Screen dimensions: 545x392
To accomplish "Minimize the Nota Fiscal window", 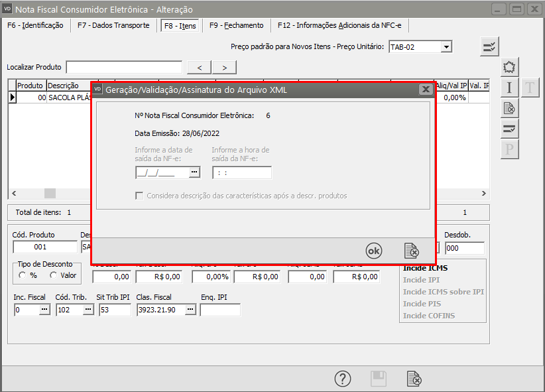I will 498,9.
